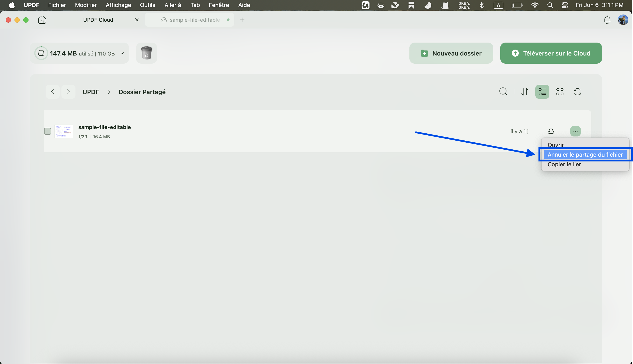
Task: Open the user profile avatar
Action: 623,20
